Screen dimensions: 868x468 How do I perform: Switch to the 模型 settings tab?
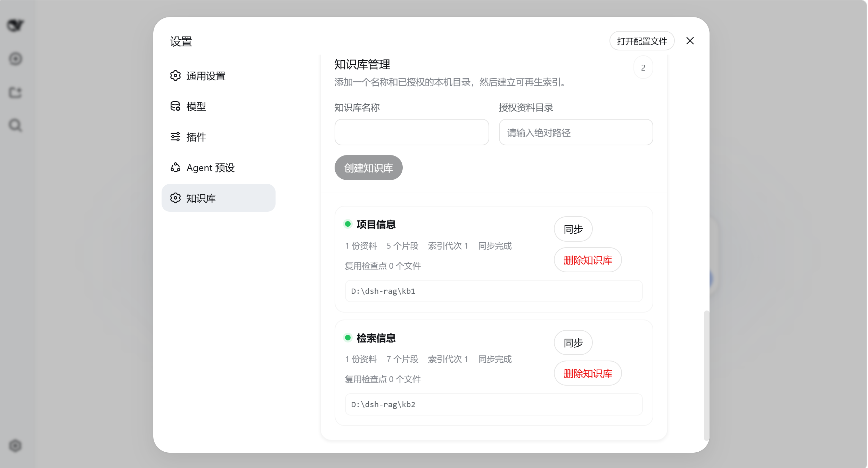[219, 106]
